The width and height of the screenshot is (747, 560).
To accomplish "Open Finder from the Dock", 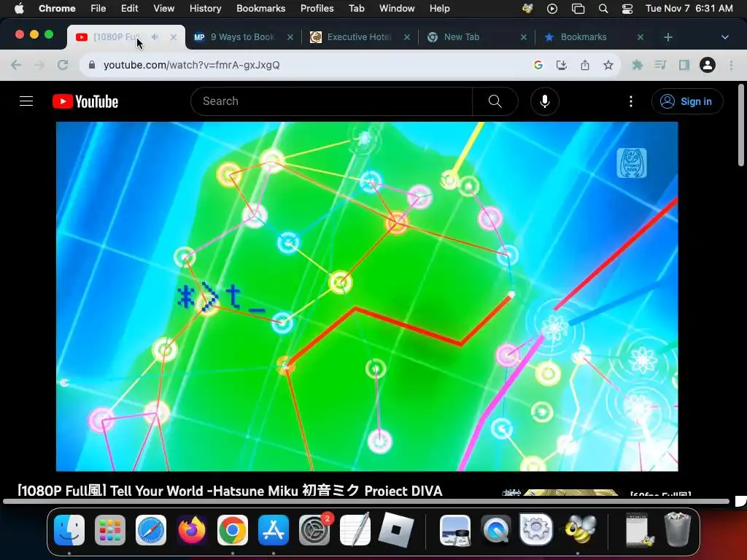I will click(69, 529).
